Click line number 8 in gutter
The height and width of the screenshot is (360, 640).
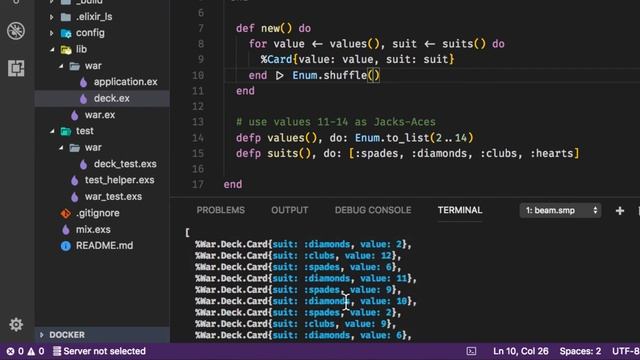(x=201, y=44)
